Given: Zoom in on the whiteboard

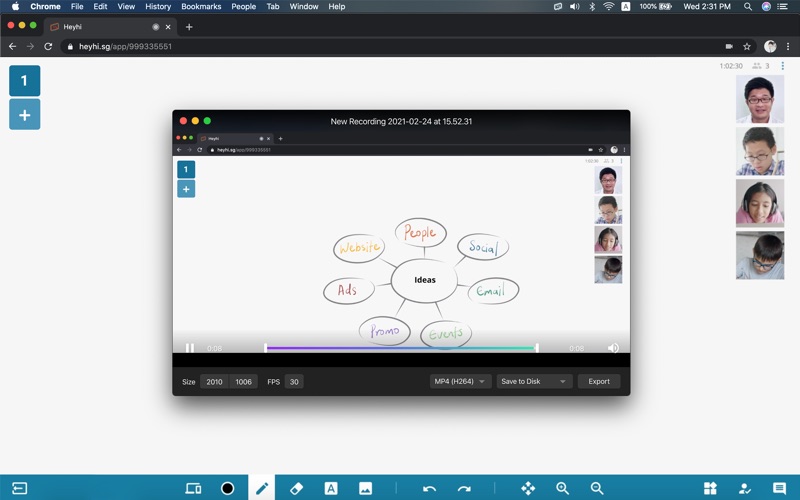Looking at the screenshot, I should click(562, 488).
